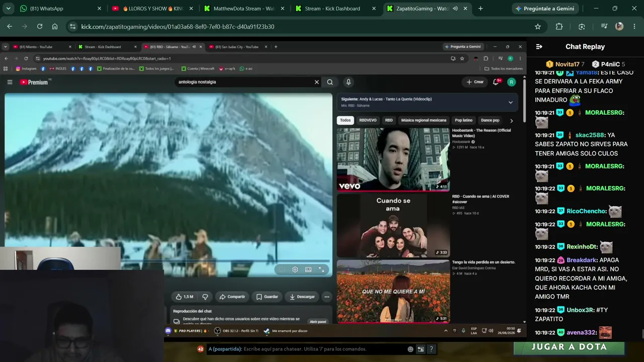Image resolution: width=644 pixels, height=362 pixels.
Task: Switch to San Judas City inner tab
Action: click(236, 47)
